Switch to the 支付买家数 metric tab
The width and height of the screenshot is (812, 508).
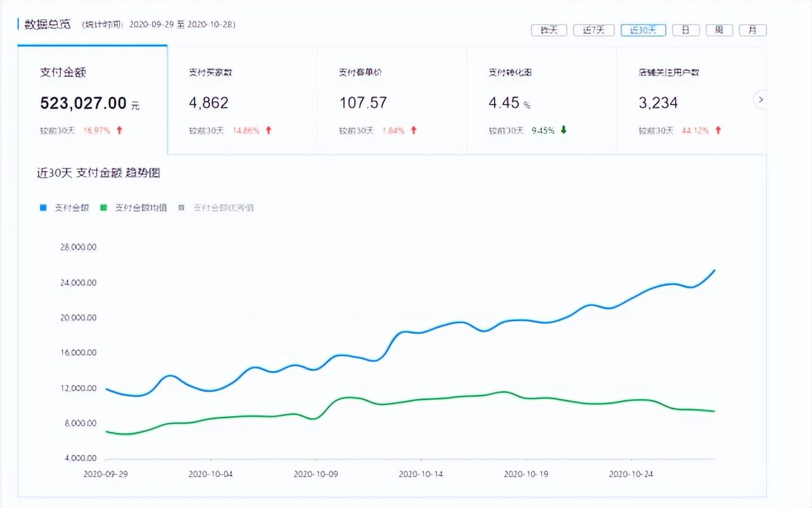(x=242, y=100)
